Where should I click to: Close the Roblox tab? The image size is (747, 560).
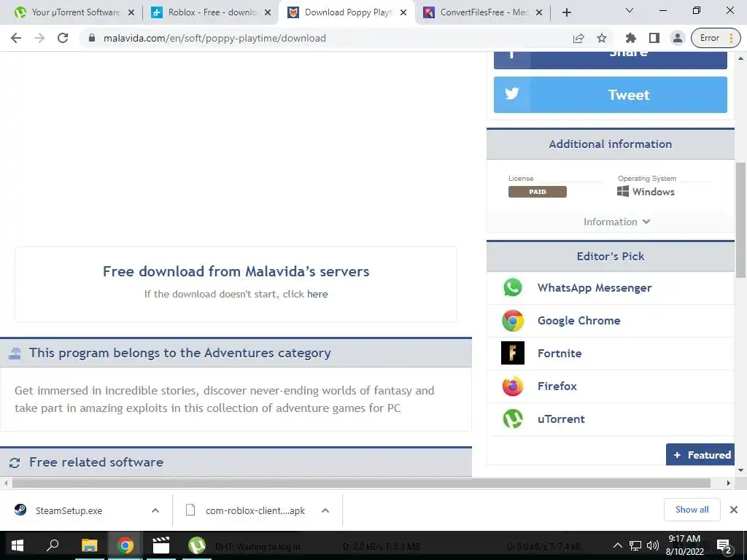(268, 12)
